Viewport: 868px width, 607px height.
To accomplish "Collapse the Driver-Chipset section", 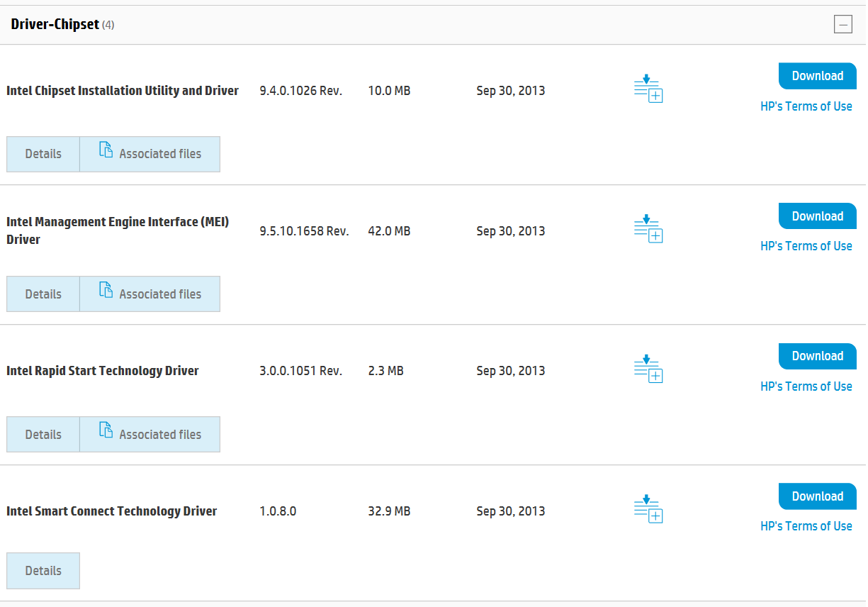I will (x=842, y=23).
